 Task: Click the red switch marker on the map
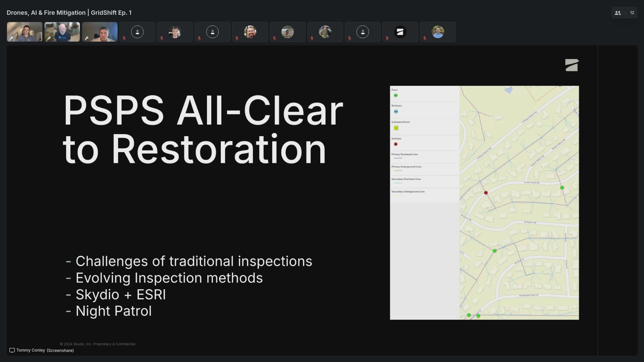tap(486, 193)
